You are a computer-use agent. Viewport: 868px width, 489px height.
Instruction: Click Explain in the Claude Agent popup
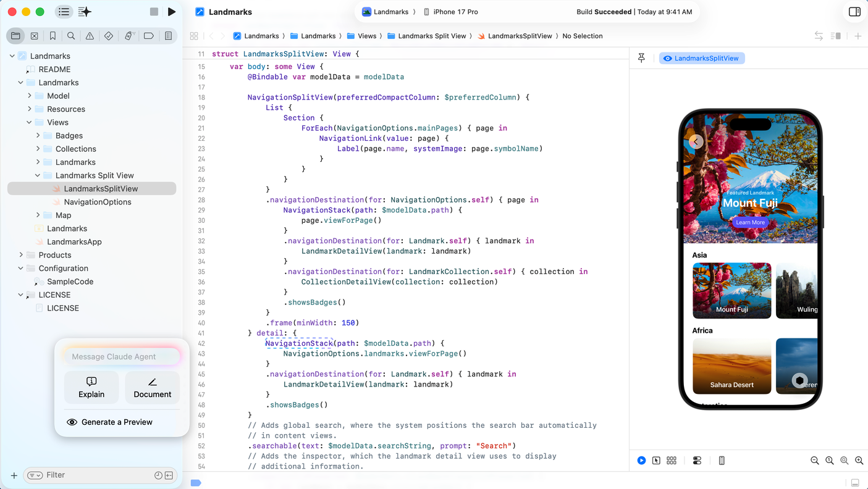(91, 387)
